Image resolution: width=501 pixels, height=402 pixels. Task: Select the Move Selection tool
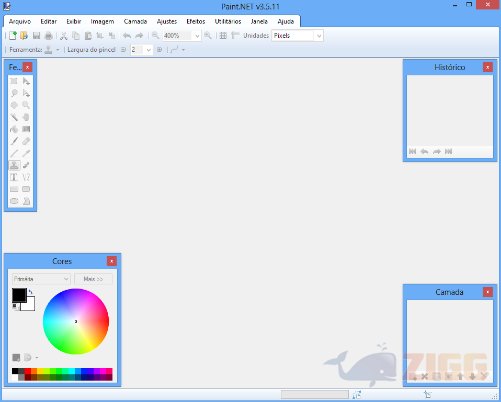(x=26, y=93)
